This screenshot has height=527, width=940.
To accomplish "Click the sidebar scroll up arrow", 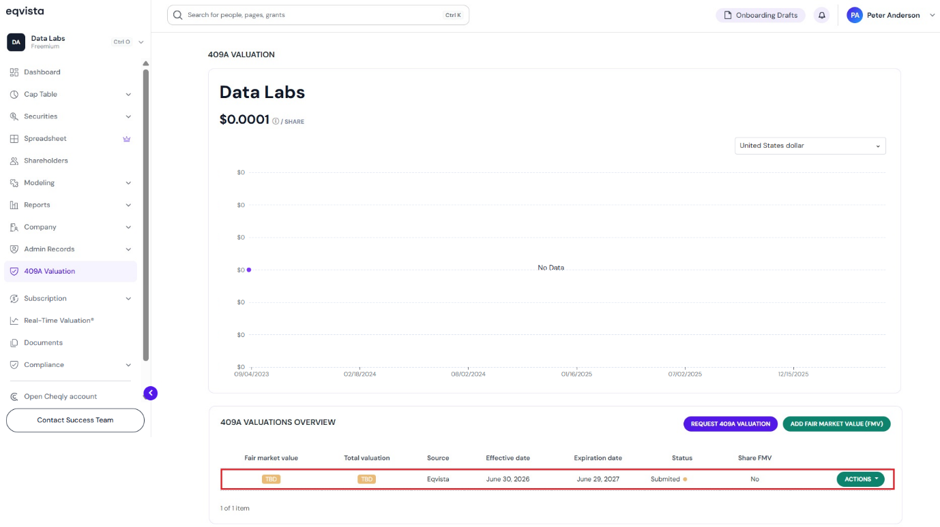I will (146, 64).
